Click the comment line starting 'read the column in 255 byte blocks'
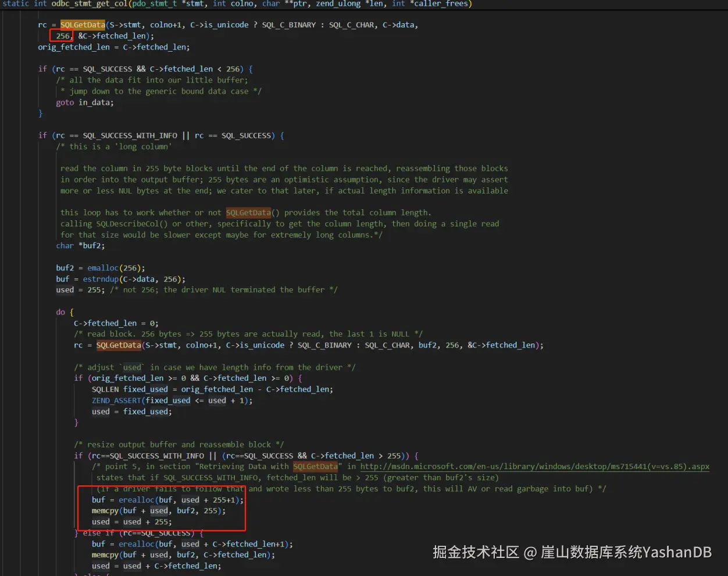This screenshot has height=576, width=728. [x=284, y=169]
